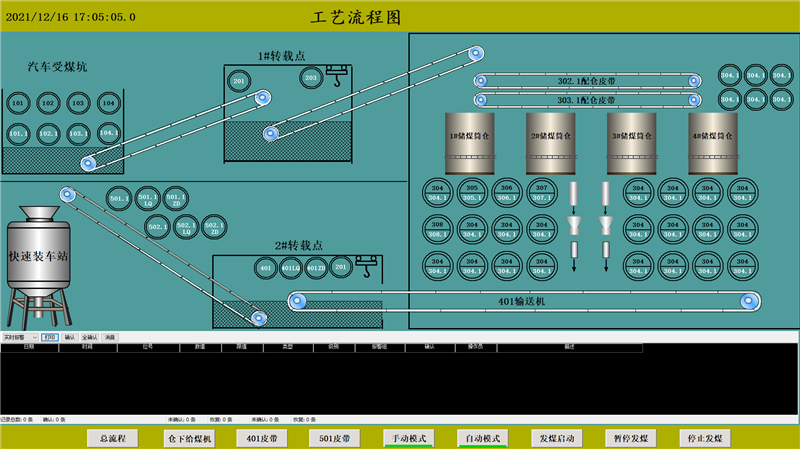Image resolution: width=800 pixels, height=449 pixels.
Task: Switch to the 总流程 overview page
Action: [x=112, y=438]
